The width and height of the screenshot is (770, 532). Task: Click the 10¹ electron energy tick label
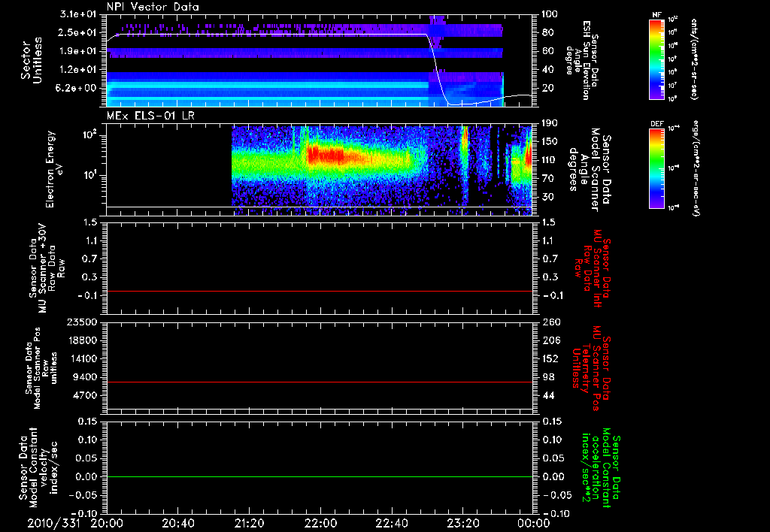[89, 175]
